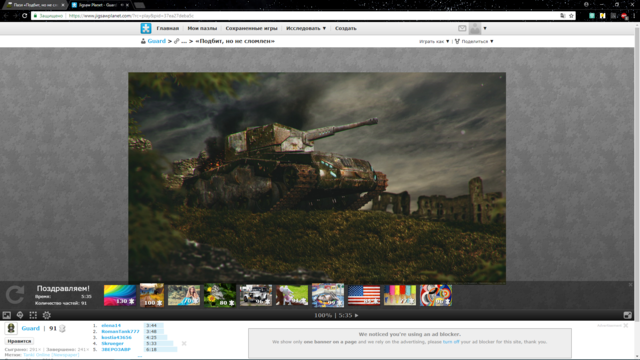Open the 100-piece puzzle thumbnail
Image resolution: width=640 pixels, height=360 pixels.
pyautogui.click(x=152, y=295)
